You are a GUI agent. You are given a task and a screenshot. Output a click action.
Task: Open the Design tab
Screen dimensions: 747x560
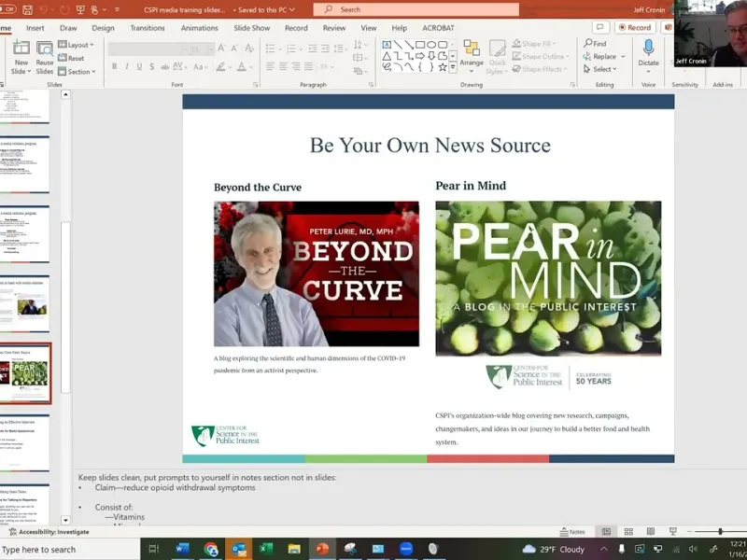[103, 28]
